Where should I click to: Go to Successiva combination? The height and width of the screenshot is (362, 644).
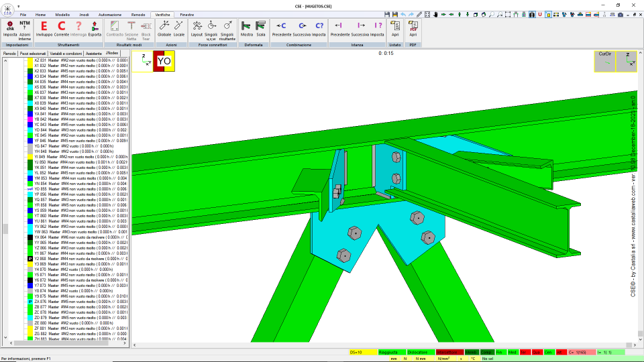(x=302, y=29)
